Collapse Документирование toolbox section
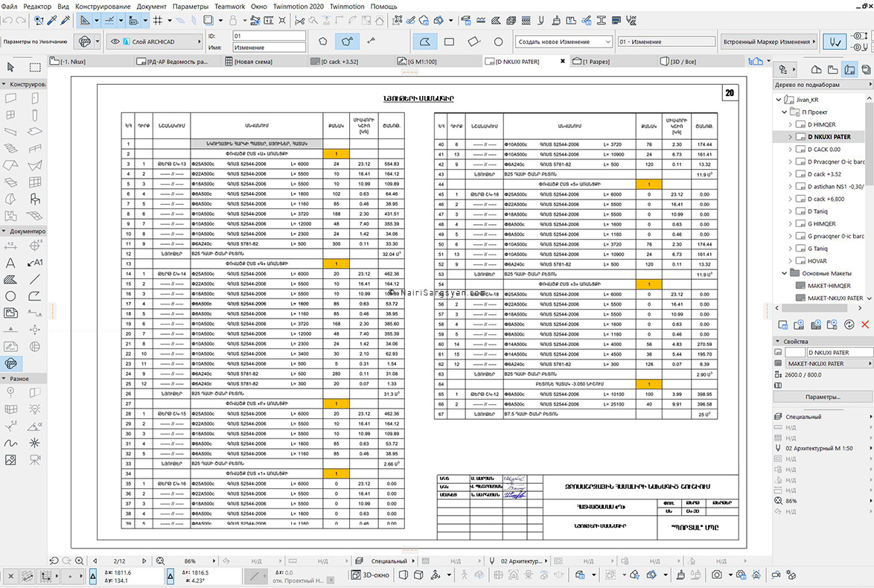874x588 pixels. point(4,231)
